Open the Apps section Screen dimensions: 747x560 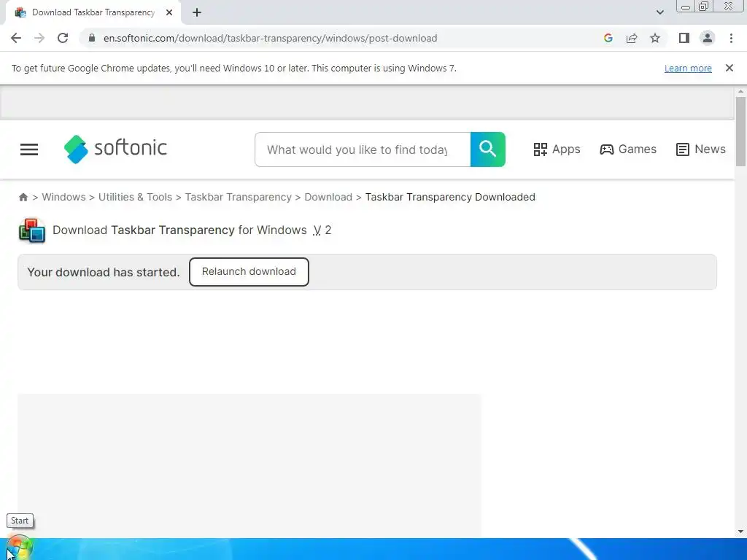(x=557, y=149)
